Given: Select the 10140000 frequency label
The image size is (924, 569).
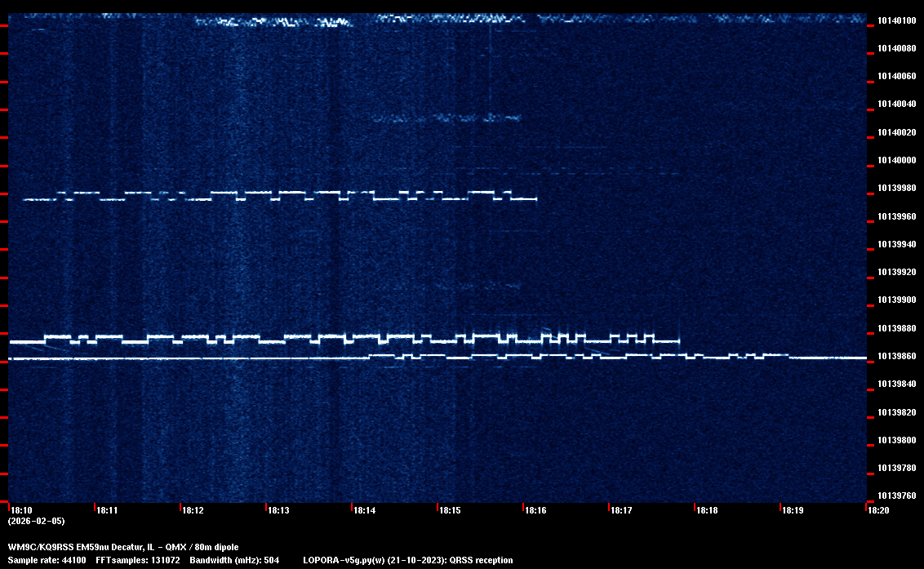Looking at the screenshot, I should [895, 160].
